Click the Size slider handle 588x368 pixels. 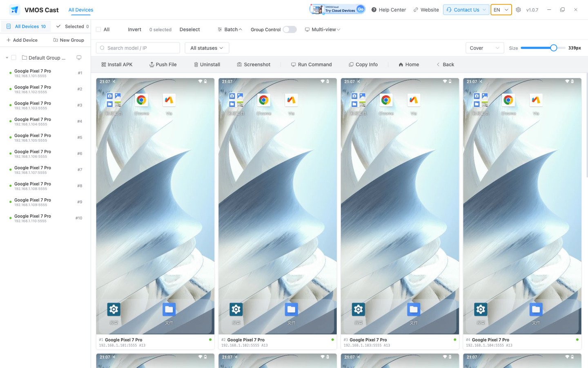(x=554, y=48)
